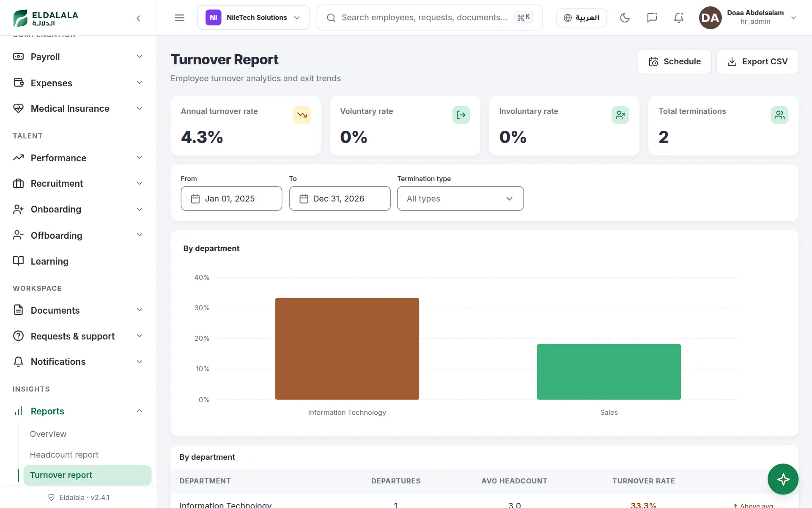Click the Payroll wallet icon in sidebar
The image size is (812, 508).
[x=18, y=57]
